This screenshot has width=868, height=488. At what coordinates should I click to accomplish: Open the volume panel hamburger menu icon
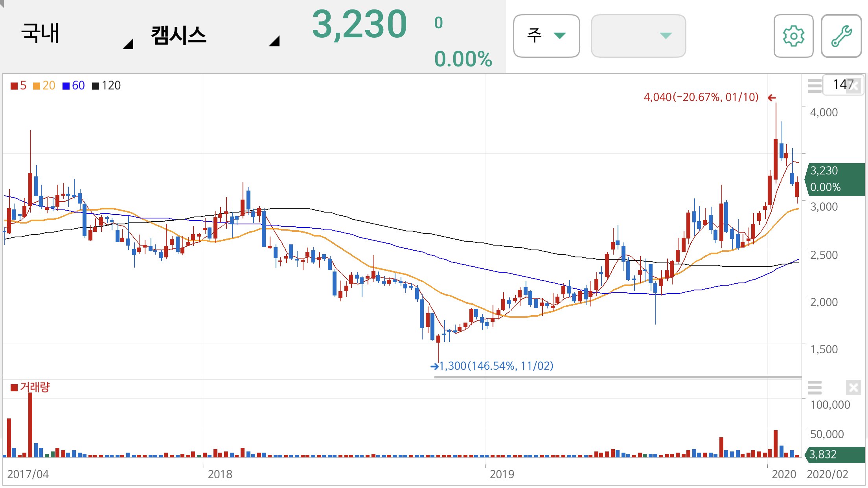click(x=815, y=387)
